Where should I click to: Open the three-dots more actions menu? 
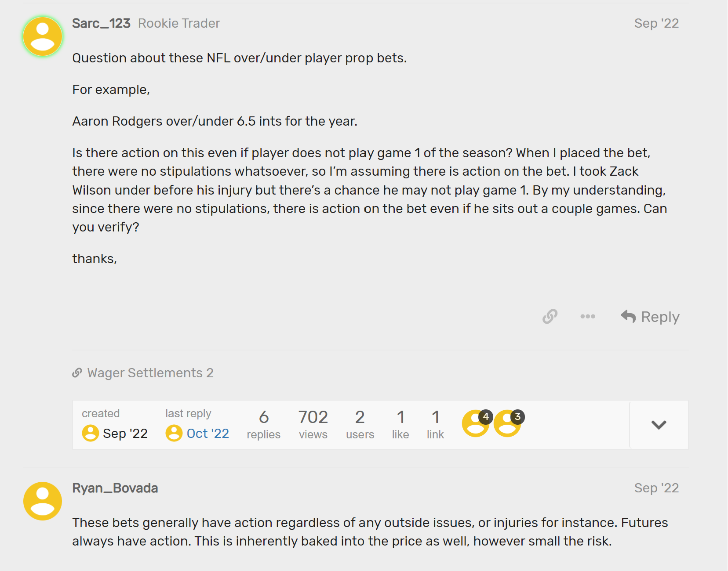point(587,316)
